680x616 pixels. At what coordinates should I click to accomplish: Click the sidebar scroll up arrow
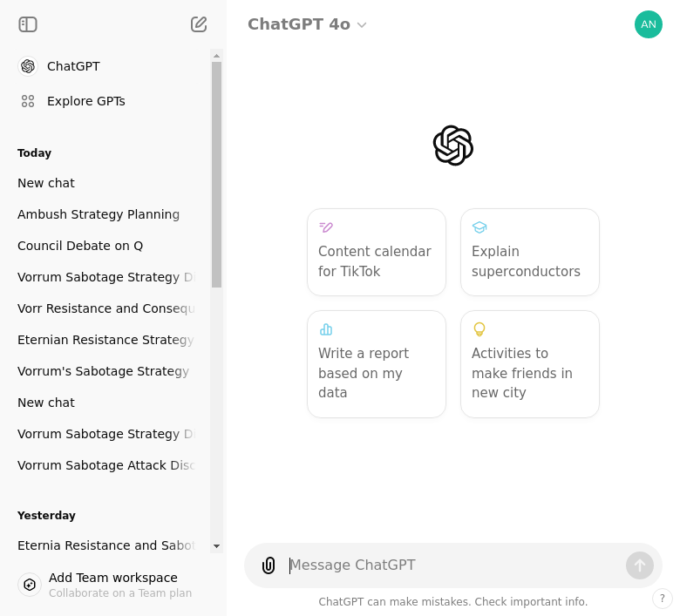[216, 56]
